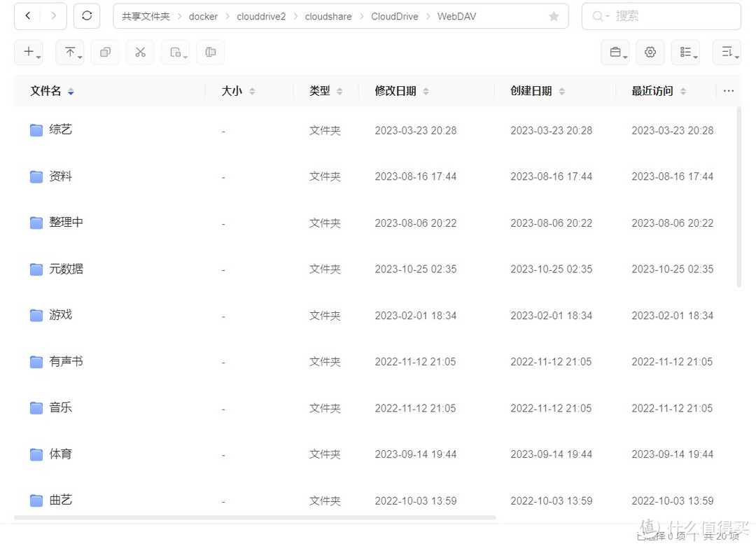Open the new item (+) dropdown

29,52
